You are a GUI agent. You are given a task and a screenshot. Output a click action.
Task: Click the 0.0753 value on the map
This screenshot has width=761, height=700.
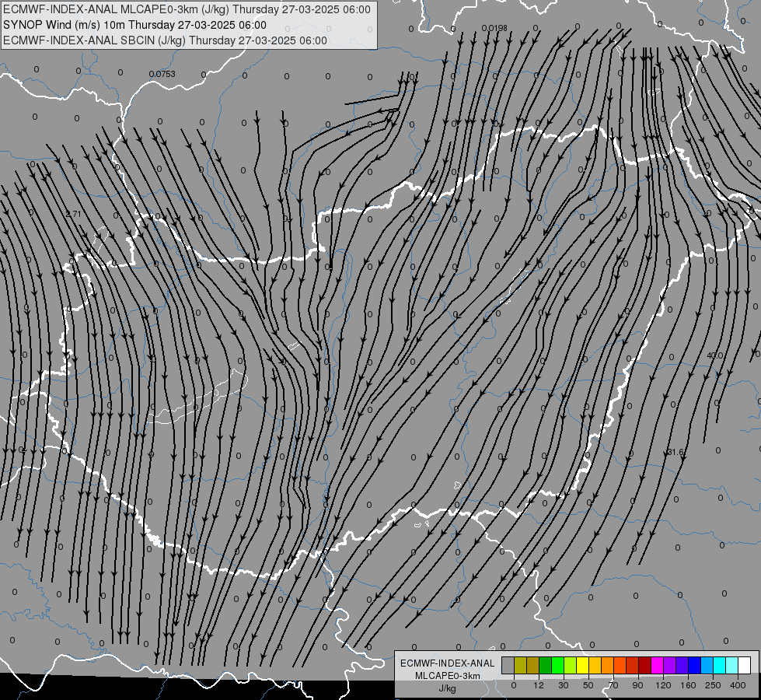162,74
